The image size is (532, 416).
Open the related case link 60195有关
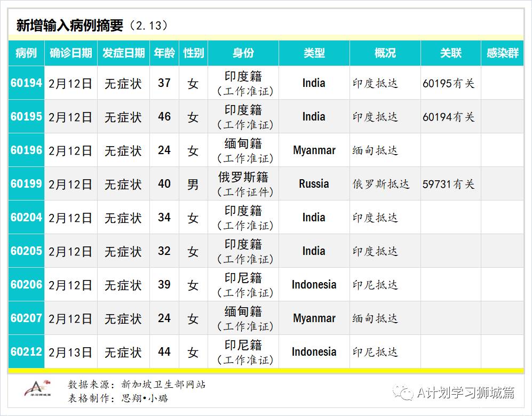tap(448, 83)
